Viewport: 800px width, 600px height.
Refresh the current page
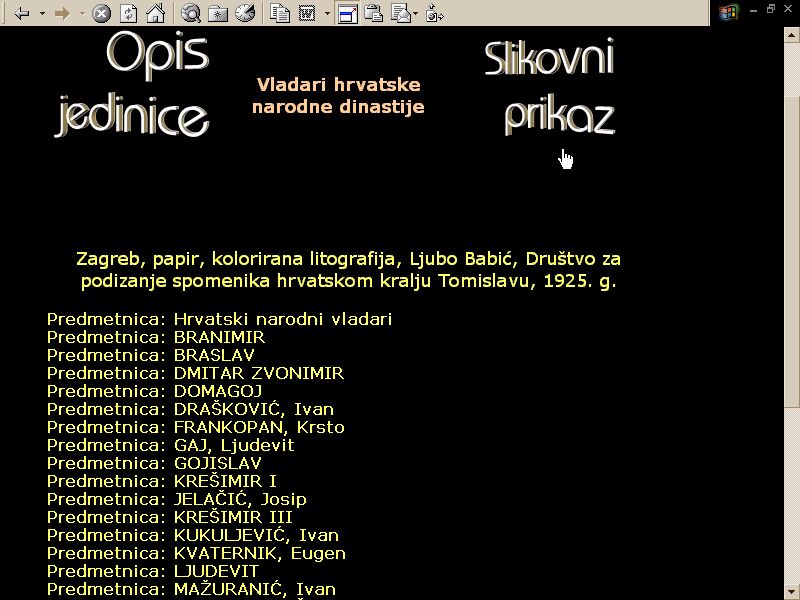click(128, 14)
